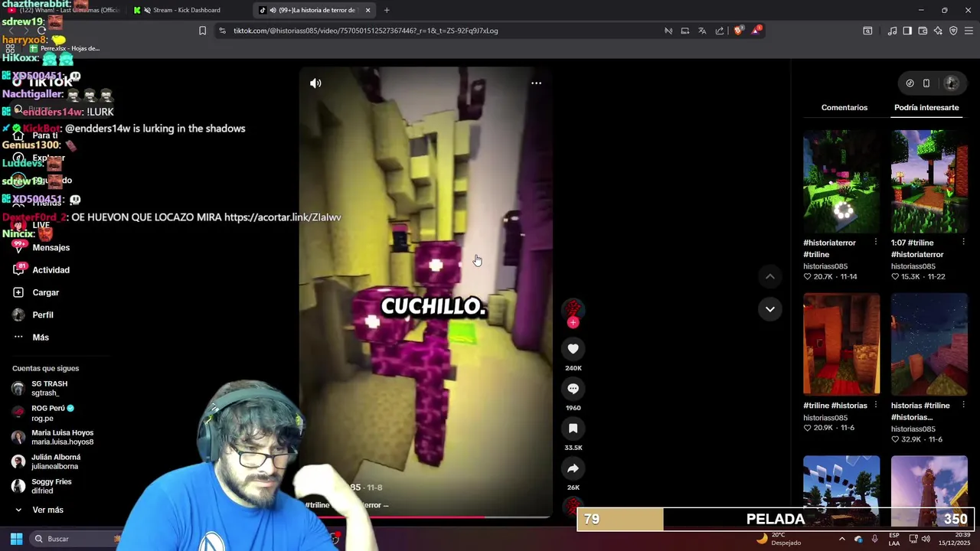Go to the previous video with the up chevron
Viewport: 980px width, 551px height.
point(770,276)
